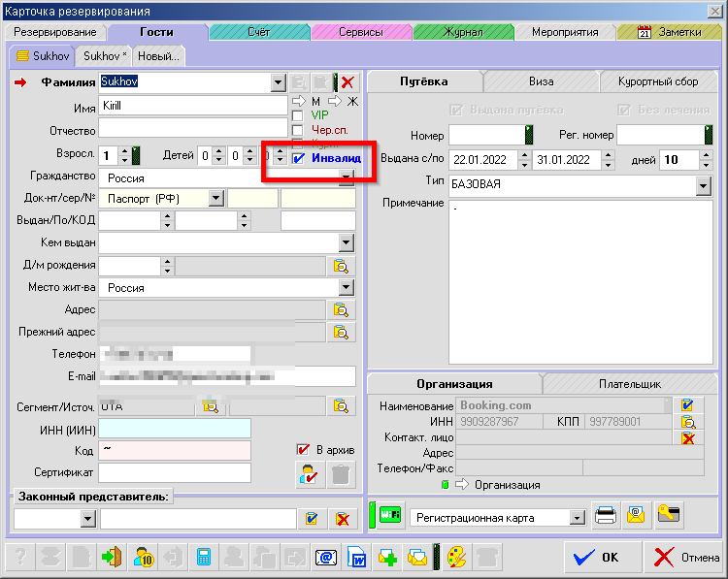This screenshot has height=579, width=728.
Task: Click the @ e-mail icon in the bottom toolbar
Action: click(327, 558)
